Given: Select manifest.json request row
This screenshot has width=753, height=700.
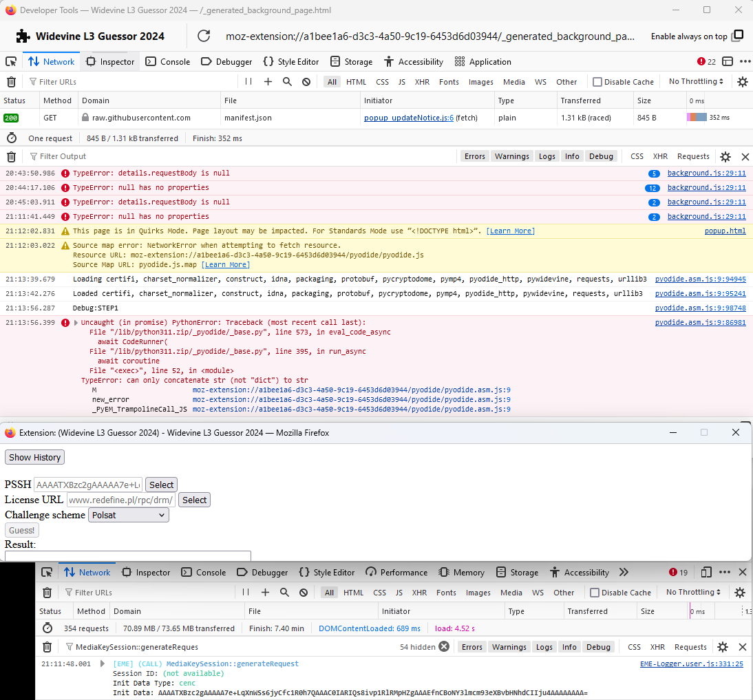Looking at the screenshot, I should pos(376,118).
